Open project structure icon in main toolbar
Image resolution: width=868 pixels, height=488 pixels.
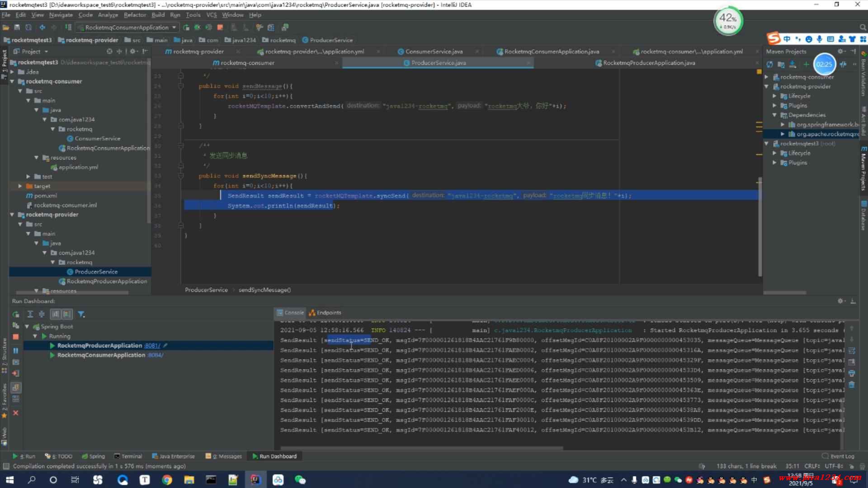[x=271, y=28]
